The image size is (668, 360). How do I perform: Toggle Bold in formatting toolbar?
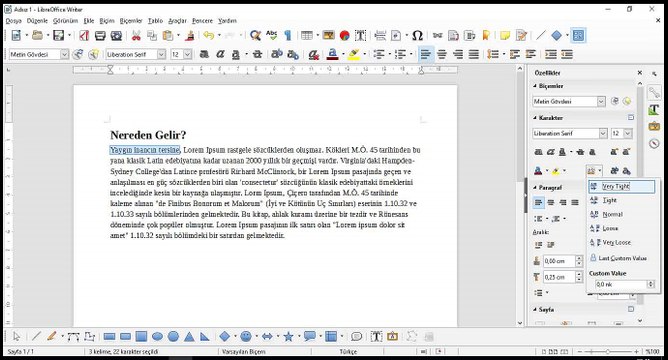click(x=204, y=55)
